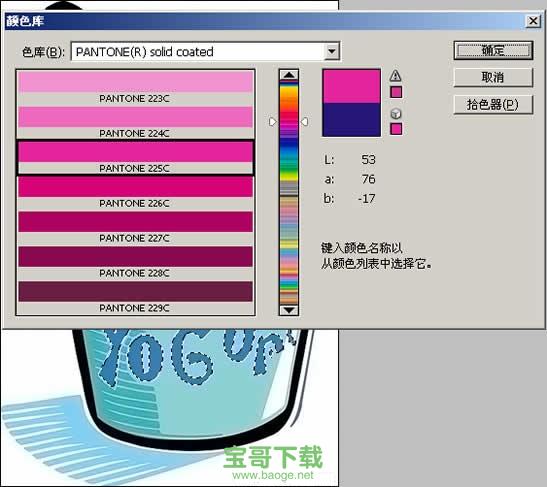
Task: Select the PANTONE 226C color
Action: click(135, 192)
